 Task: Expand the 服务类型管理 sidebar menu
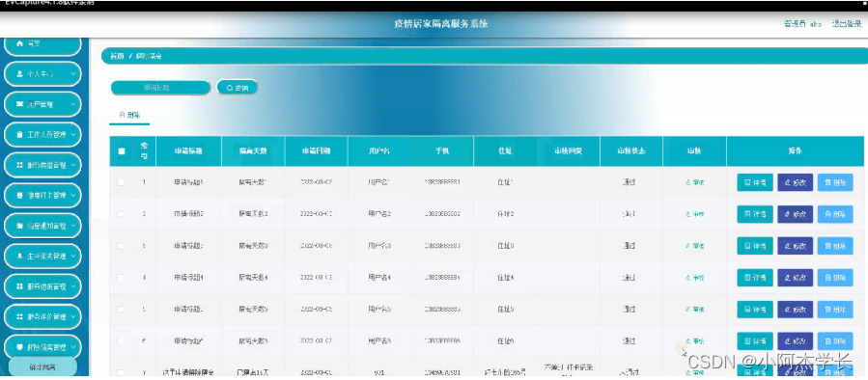click(42, 165)
